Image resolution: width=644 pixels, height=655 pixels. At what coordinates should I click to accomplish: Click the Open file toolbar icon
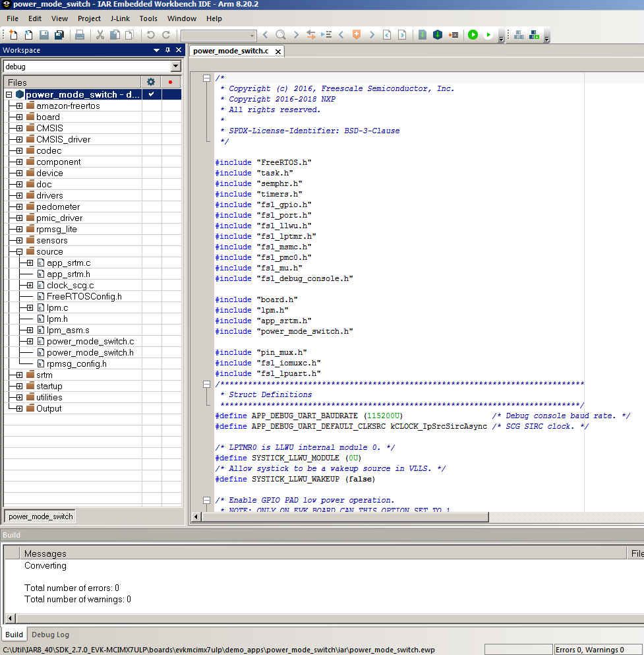click(x=28, y=35)
